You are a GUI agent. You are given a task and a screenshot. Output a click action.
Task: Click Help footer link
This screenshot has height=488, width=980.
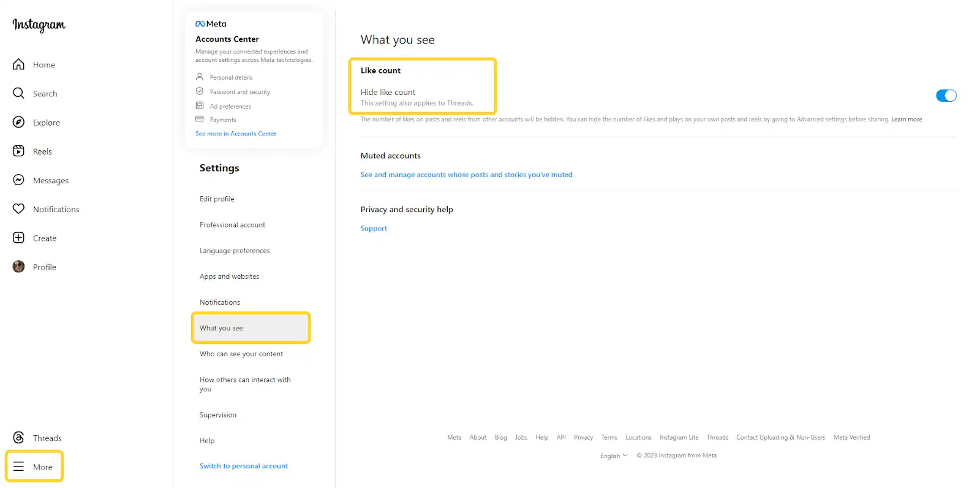point(542,437)
